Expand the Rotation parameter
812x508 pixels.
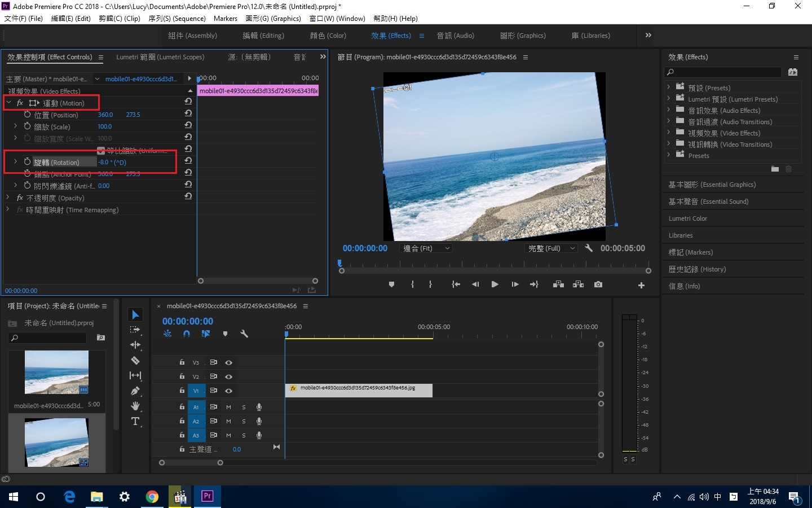[15, 161]
